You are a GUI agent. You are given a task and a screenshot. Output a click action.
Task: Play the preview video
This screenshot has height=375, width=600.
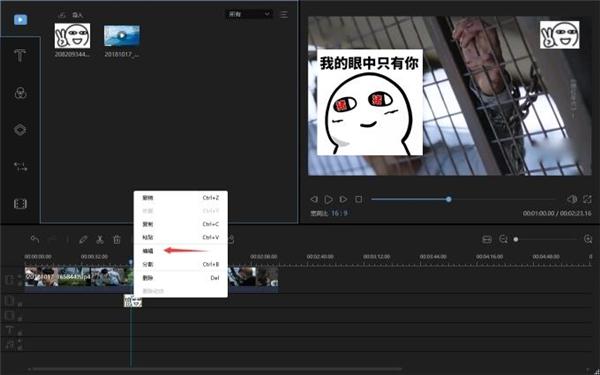(x=328, y=199)
